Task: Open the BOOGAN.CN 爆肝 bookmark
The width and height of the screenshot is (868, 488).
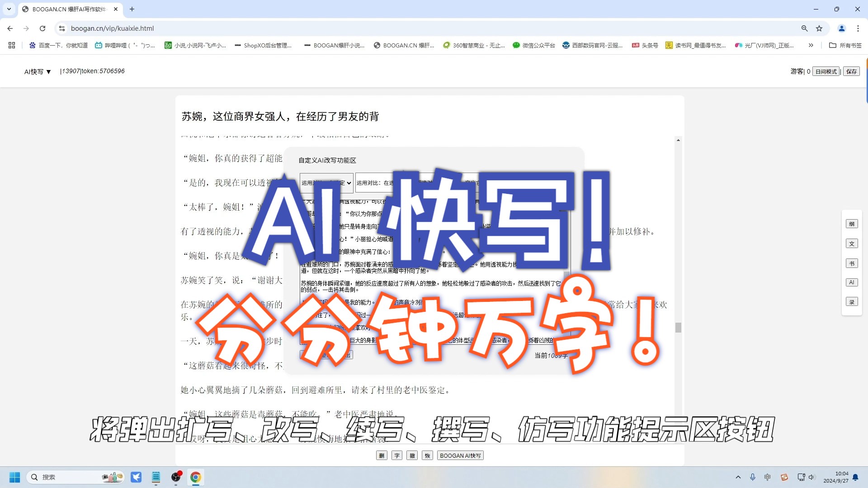Action: point(404,45)
